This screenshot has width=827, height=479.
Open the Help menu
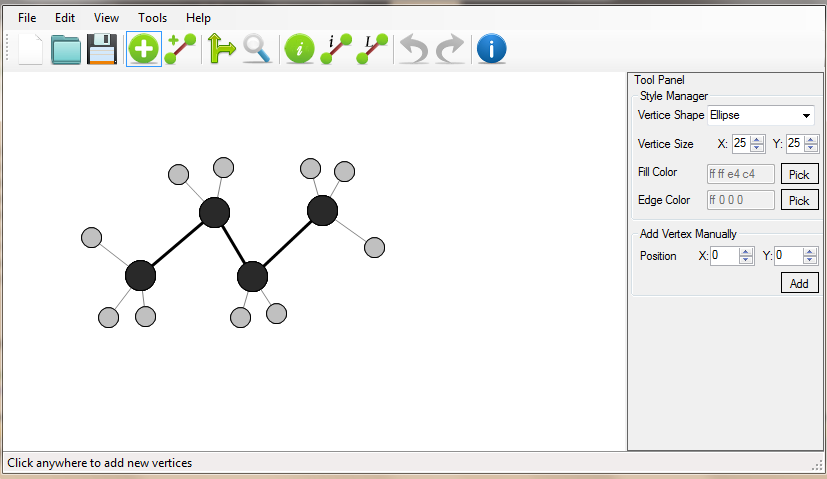click(x=198, y=18)
